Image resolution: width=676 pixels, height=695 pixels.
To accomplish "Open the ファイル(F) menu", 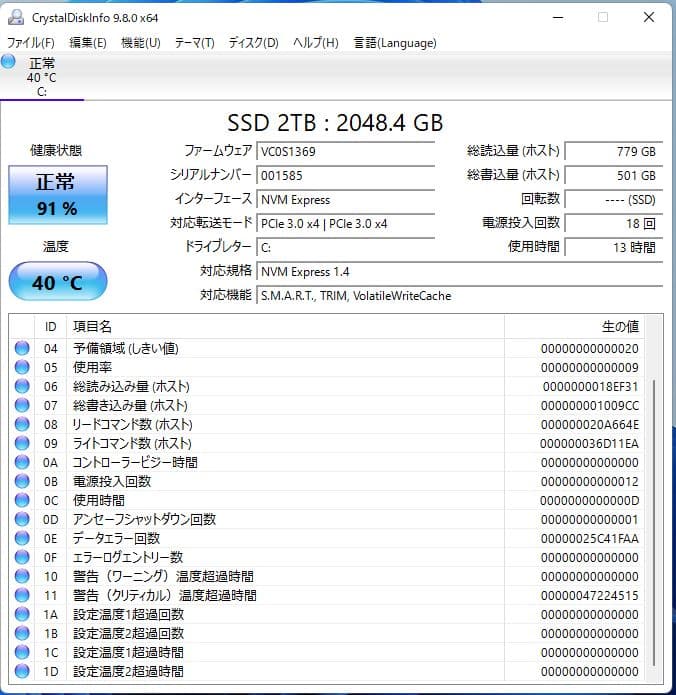I will 31,43.
